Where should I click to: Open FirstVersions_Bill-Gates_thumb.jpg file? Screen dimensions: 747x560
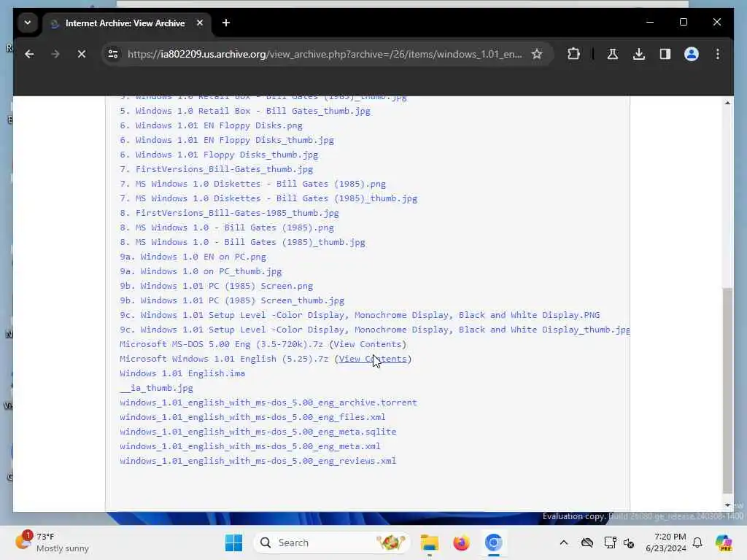click(216, 169)
